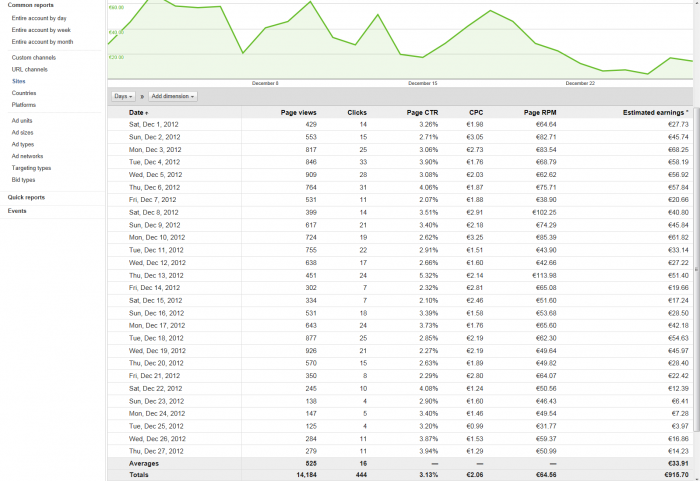Click the December 15 chart axis label
Viewport: 700px width, 481px height.
(422, 83)
